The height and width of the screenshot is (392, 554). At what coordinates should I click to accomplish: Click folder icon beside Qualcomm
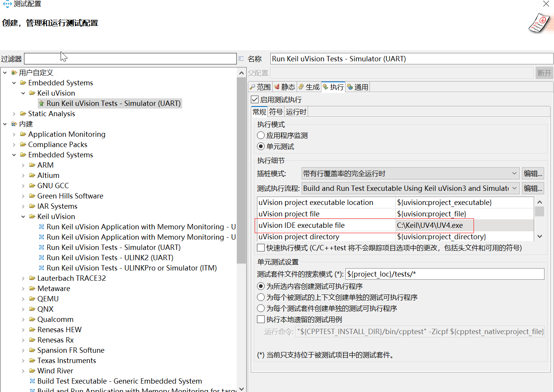coord(32,319)
